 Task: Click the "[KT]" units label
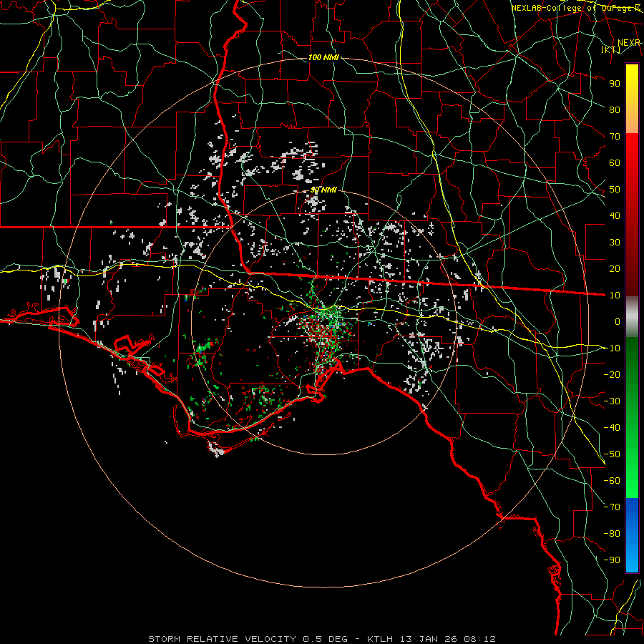tap(611, 49)
